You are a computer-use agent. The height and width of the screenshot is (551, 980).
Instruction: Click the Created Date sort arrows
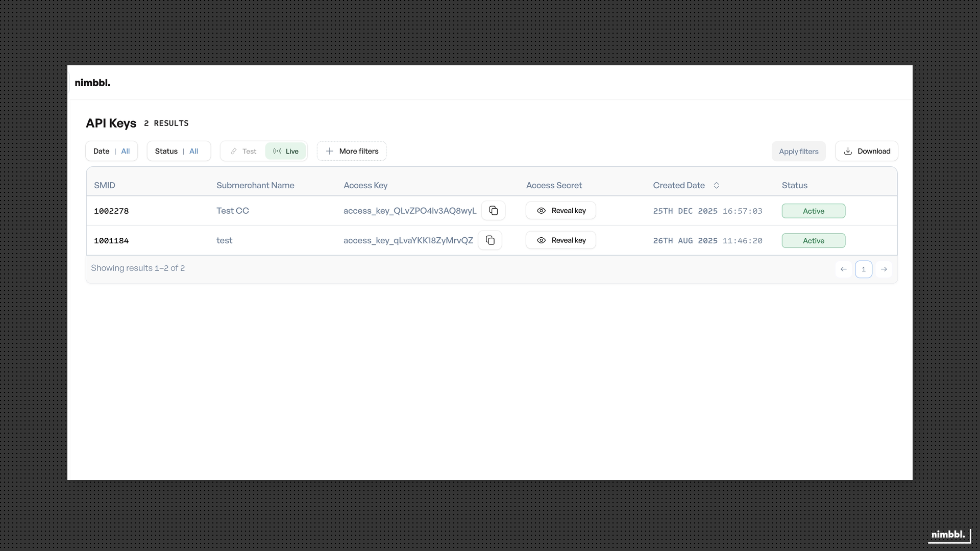(716, 185)
